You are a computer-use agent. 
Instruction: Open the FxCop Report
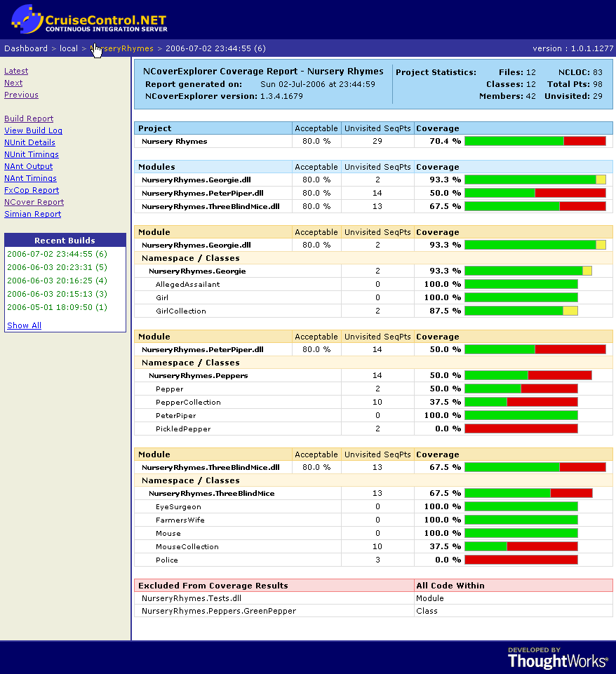click(32, 190)
